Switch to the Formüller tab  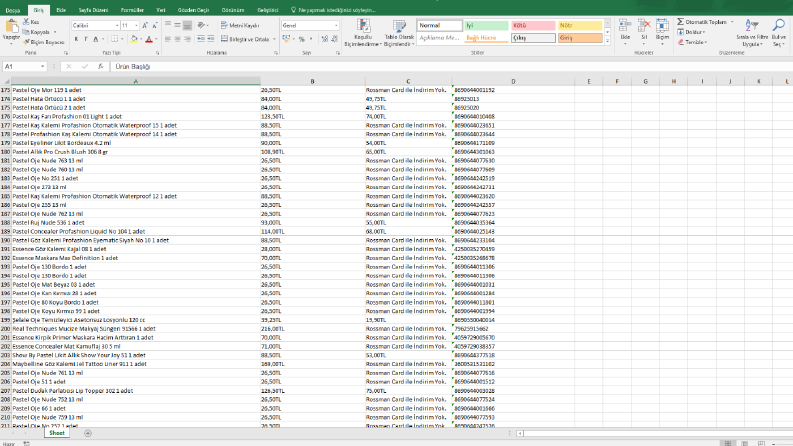click(132, 10)
